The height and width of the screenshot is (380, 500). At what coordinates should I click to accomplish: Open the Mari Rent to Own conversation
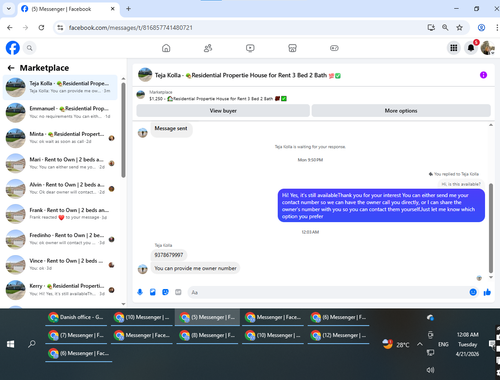(x=60, y=163)
